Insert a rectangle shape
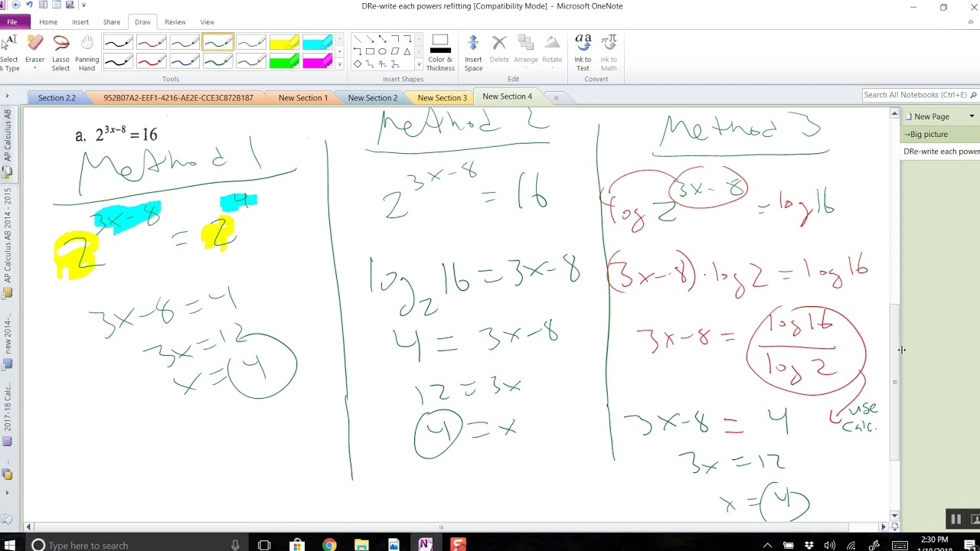This screenshot has width=980, height=551. pos(370,51)
